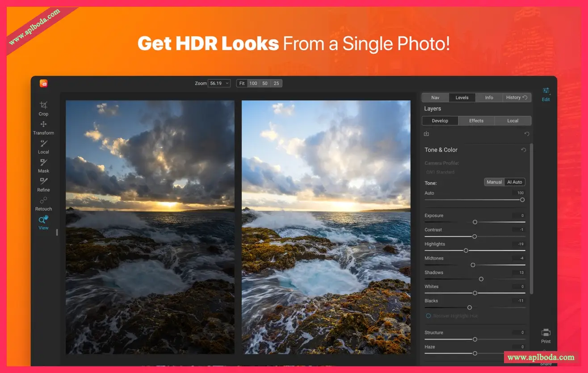
Task: Toggle Recover Highlight Hue option
Action: pos(428,316)
